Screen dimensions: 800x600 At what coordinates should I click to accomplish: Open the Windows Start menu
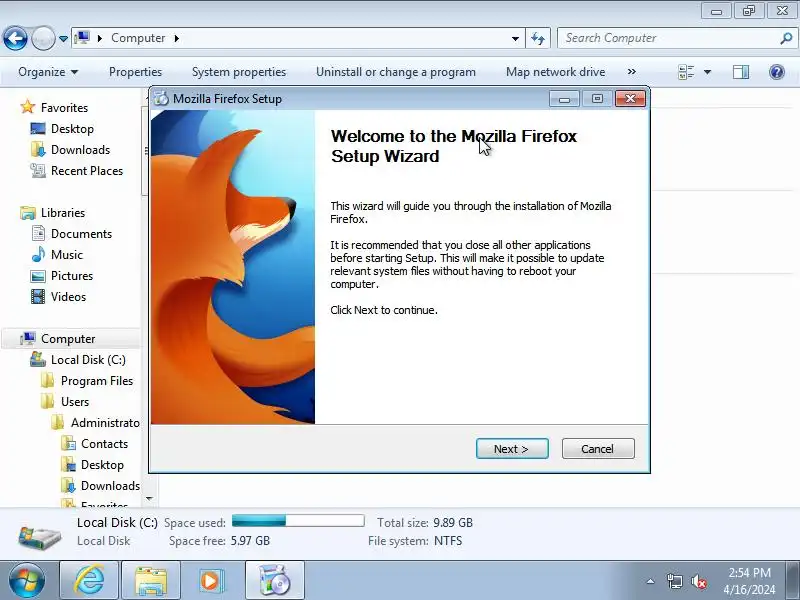26,581
